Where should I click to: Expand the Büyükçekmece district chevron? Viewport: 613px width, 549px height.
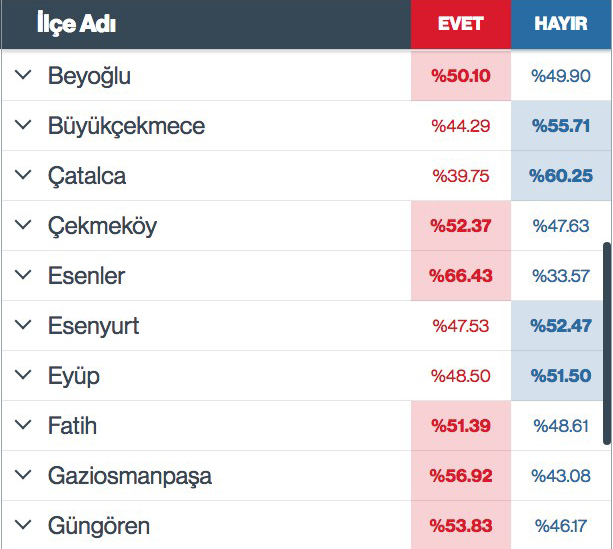pos(23,125)
